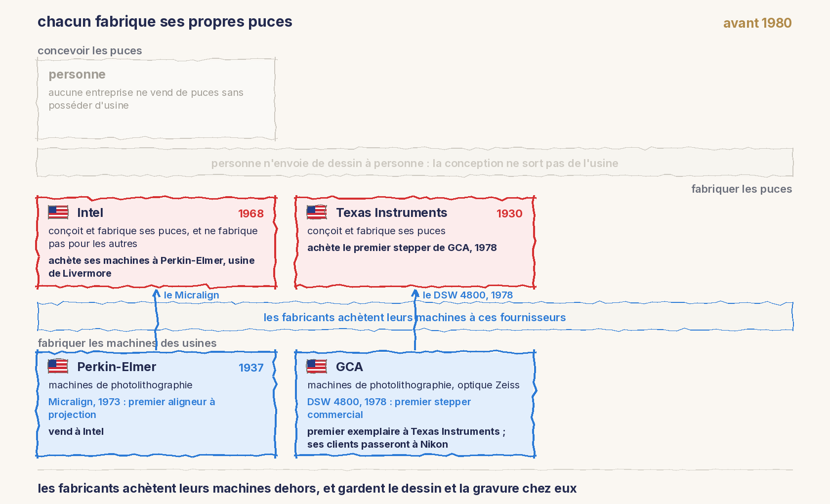Image resolution: width=830 pixels, height=504 pixels.
Task: Click "achète ses machines à Perkin-Elmer, usine de Livermore"
Action: pos(152,267)
